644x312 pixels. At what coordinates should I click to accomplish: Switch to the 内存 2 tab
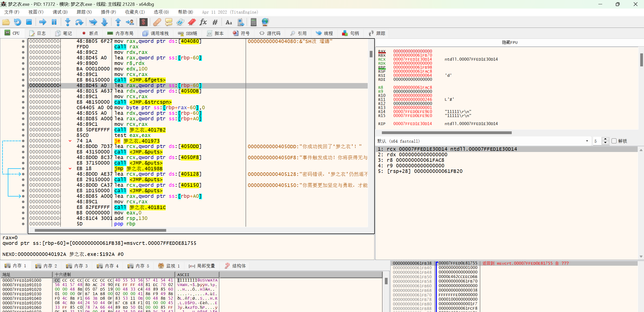tap(46, 266)
